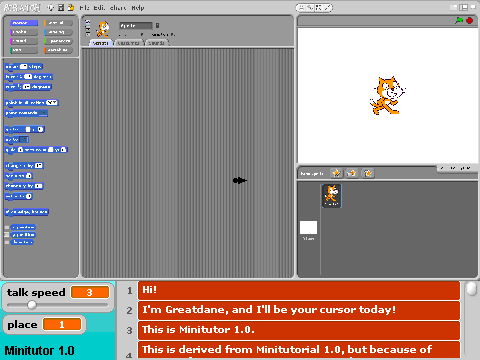Switch to presentation mode icon
480x360 pixels.
coord(473,7)
